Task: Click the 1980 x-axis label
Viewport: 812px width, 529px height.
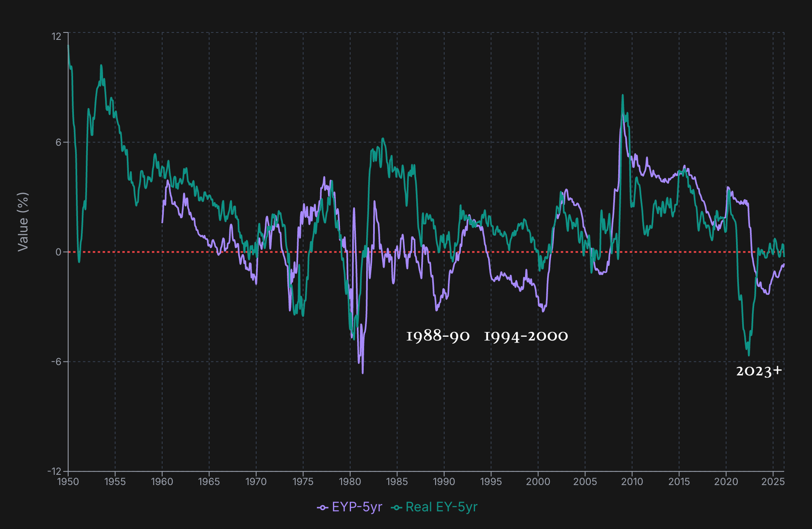Action: 350,482
